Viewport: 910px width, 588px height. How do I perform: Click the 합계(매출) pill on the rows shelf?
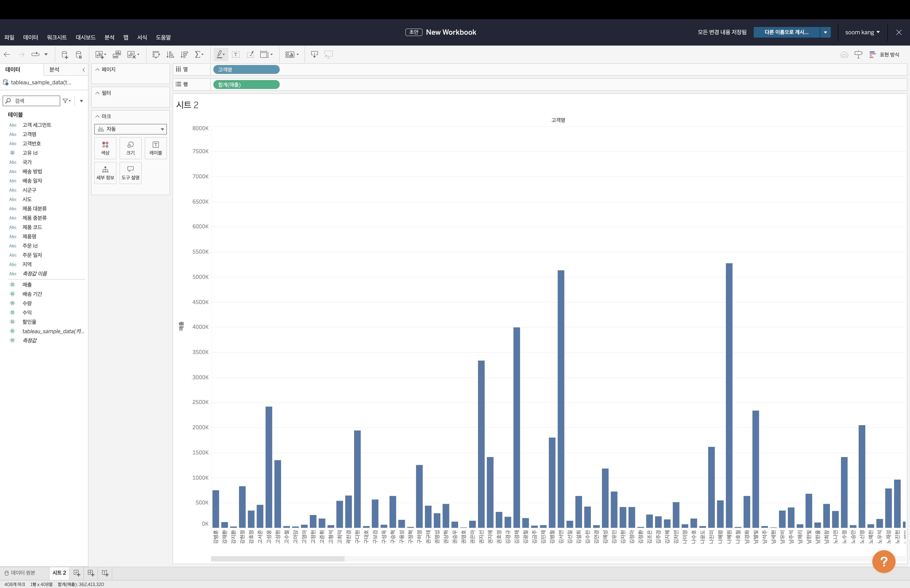click(246, 84)
